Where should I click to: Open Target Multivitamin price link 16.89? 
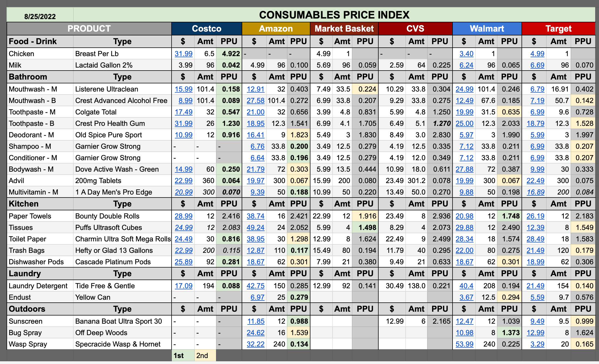coord(535,192)
